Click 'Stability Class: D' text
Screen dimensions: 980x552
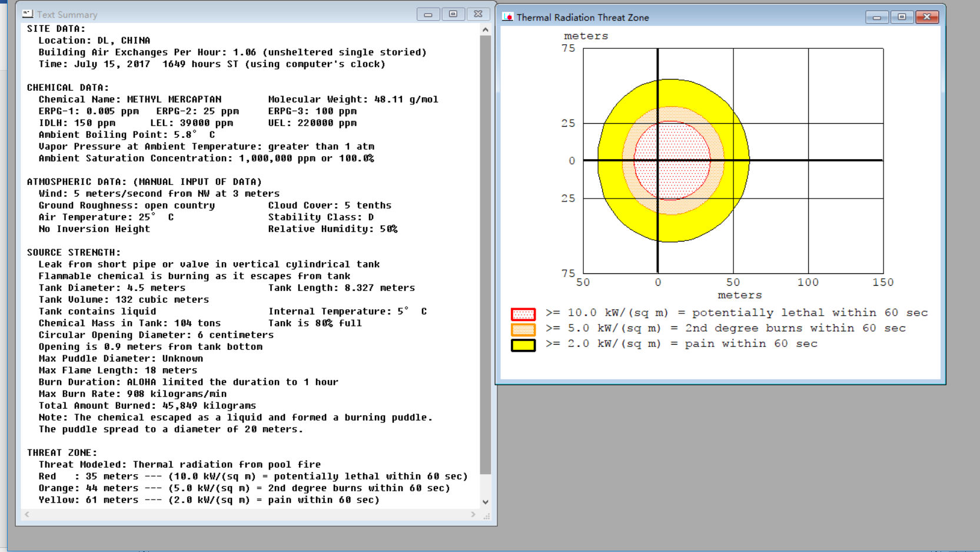coord(321,217)
